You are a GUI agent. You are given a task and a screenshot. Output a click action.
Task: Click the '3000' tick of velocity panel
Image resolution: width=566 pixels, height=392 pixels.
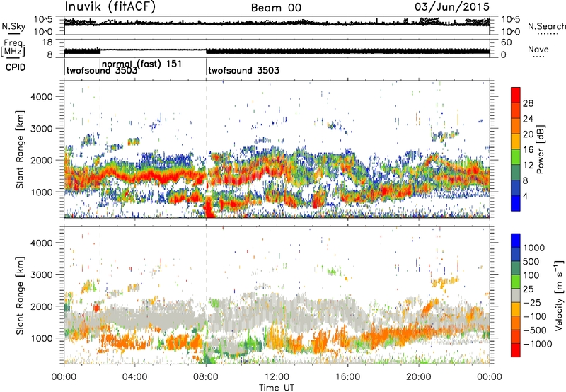click(x=42, y=275)
